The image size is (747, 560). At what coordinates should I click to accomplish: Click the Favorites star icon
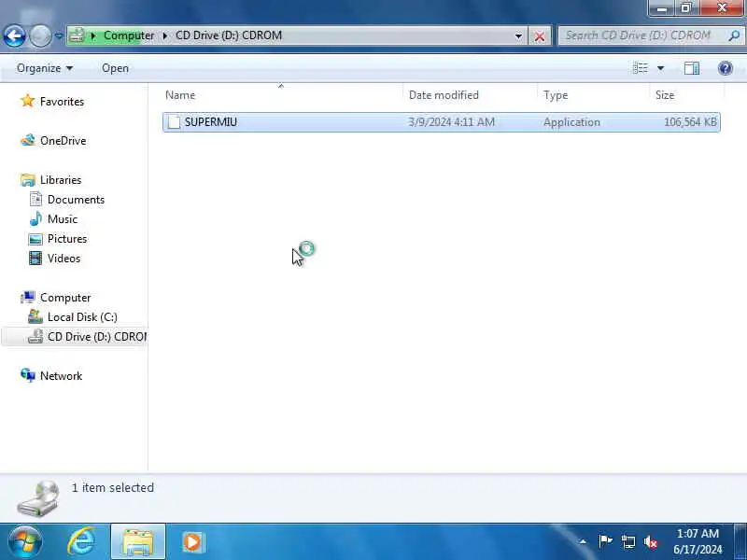[28, 101]
